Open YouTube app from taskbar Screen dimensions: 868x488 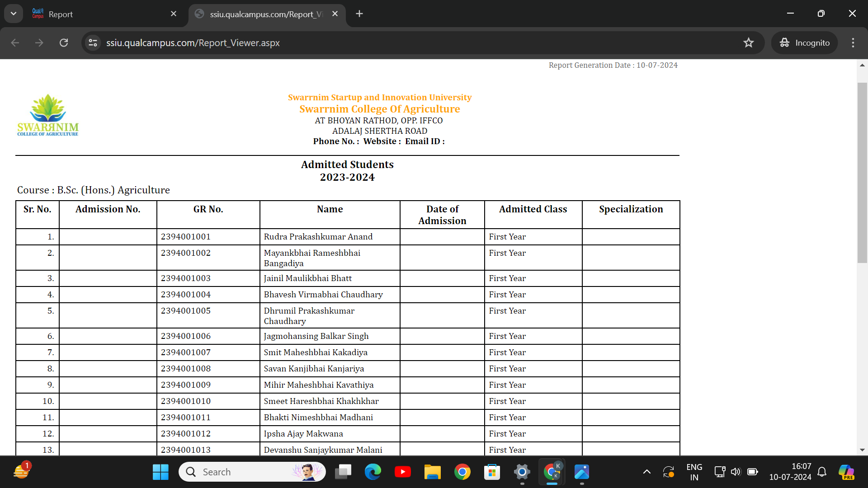403,472
